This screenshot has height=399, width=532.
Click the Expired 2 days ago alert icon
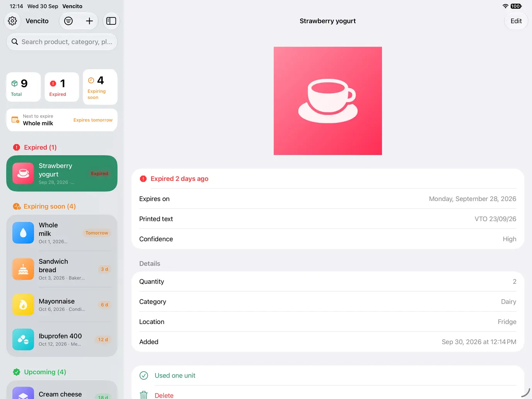[x=143, y=179]
